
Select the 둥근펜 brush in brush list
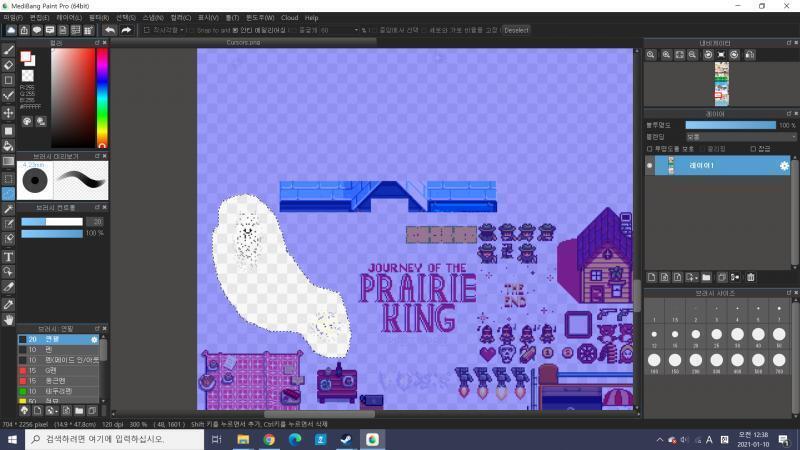pyautogui.click(x=59, y=381)
